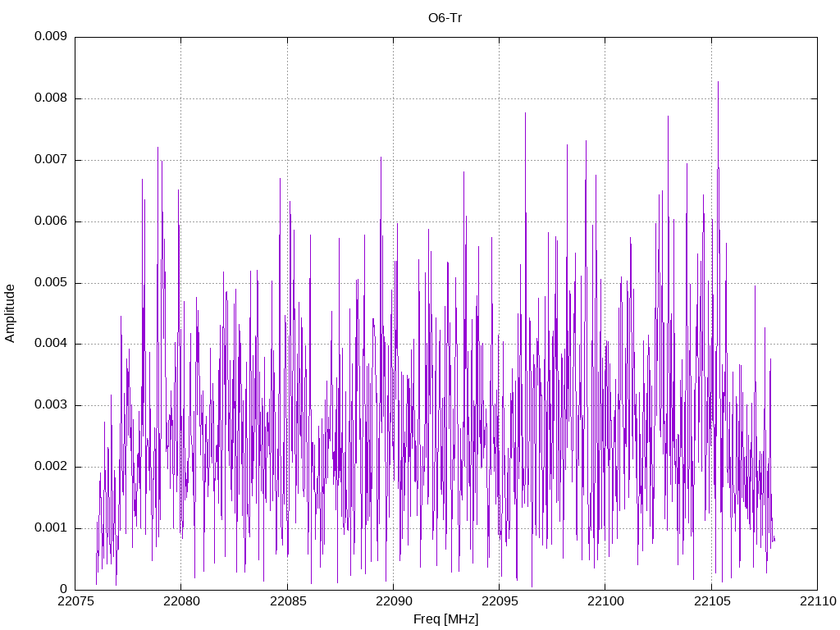Click the Amplitude y-axis label

click(10, 313)
